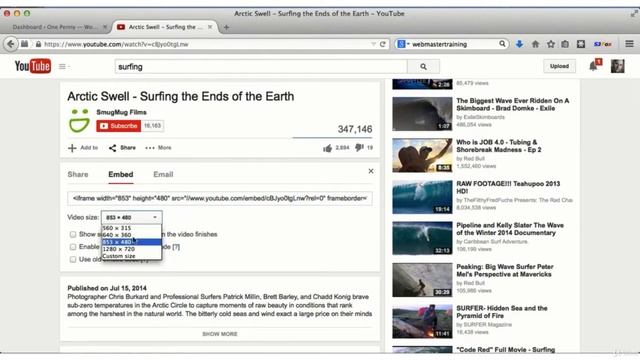Choose 1280 × 720 video size
640x360 pixels.
point(131,249)
